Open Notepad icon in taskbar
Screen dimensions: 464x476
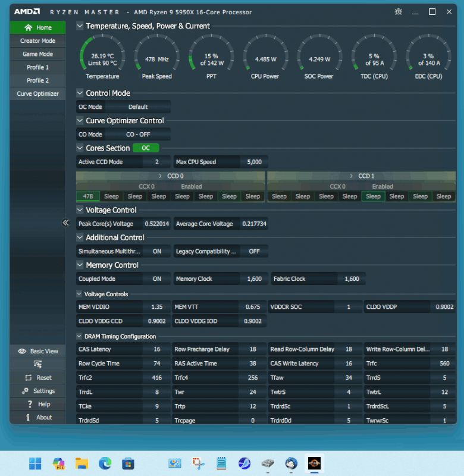pyautogui.click(x=221, y=464)
